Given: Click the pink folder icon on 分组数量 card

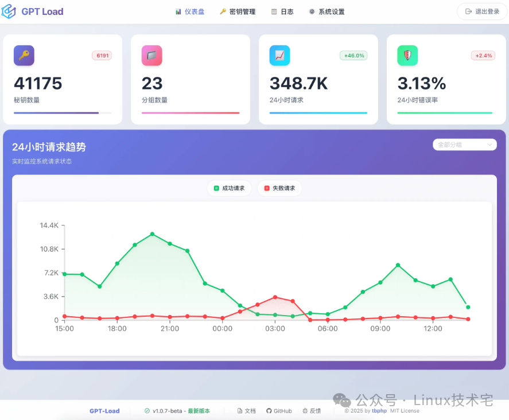Looking at the screenshot, I should [x=151, y=55].
